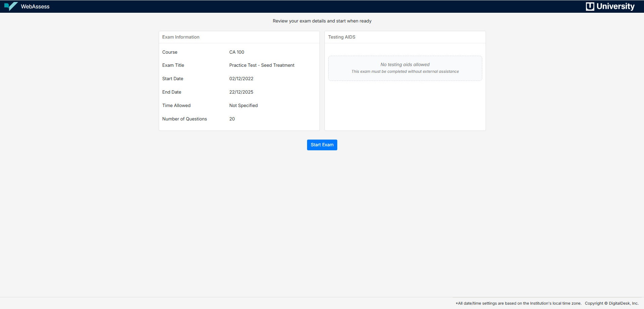Click the No testing aids allowed notice
The image size is (644, 309).
[x=405, y=65]
